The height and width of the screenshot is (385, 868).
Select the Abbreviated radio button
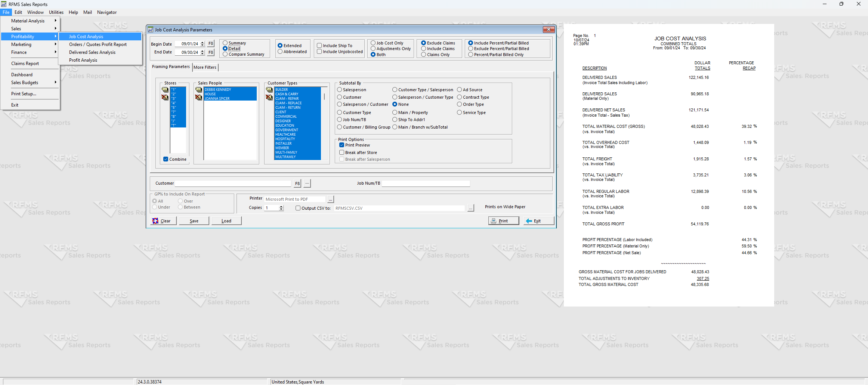click(x=280, y=52)
